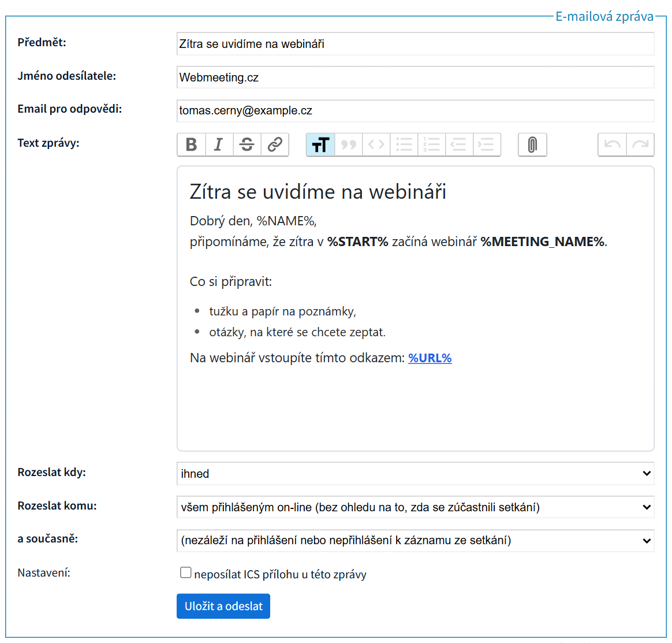Click the 'E-mailová zpráva' section title
This screenshot has width=672, height=643.
point(604,16)
